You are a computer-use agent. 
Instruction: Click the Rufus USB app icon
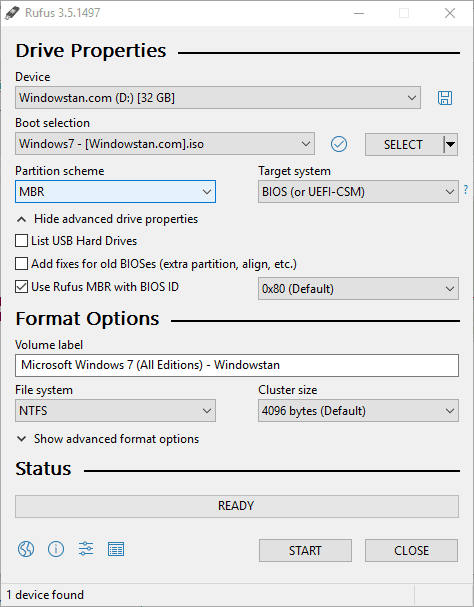tap(12, 13)
